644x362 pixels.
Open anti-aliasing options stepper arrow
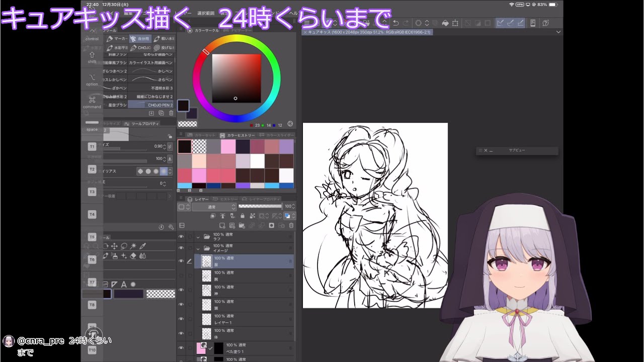(170, 171)
